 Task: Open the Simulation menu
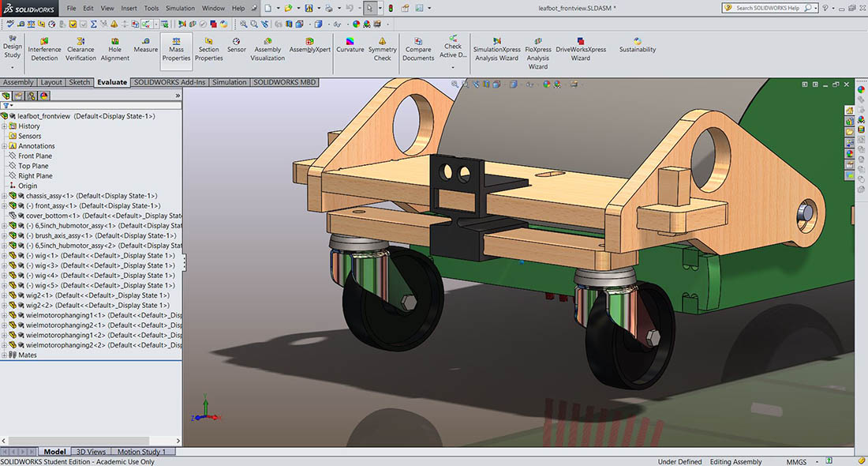tap(181, 9)
